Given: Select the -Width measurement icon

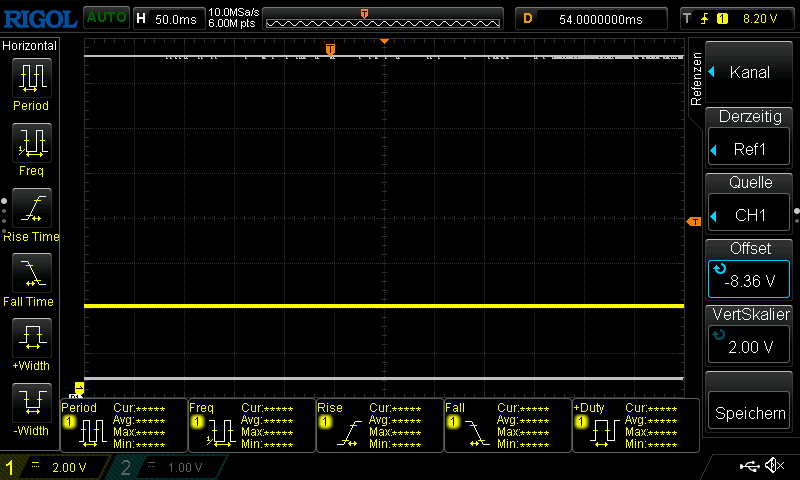Looking at the screenshot, I should [31, 403].
